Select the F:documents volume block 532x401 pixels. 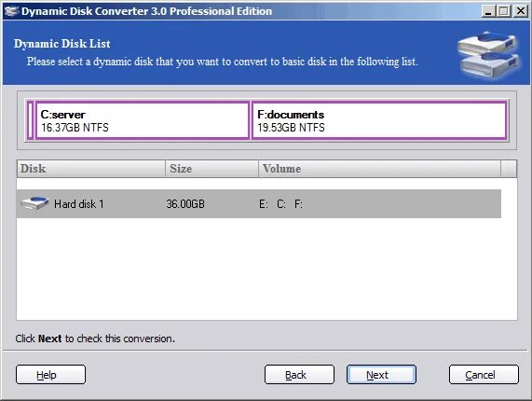(379, 120)
